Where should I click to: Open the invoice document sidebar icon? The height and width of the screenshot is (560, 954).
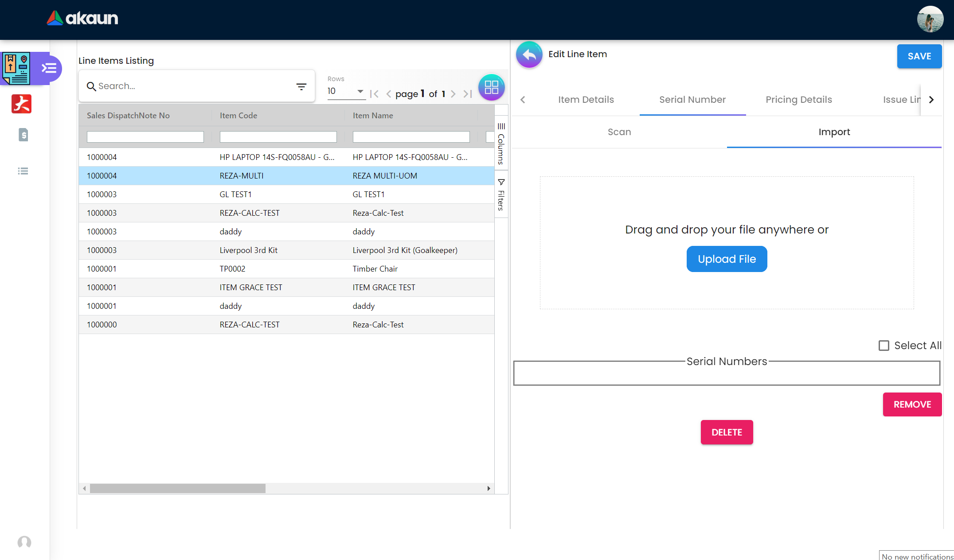coord(23,135)
